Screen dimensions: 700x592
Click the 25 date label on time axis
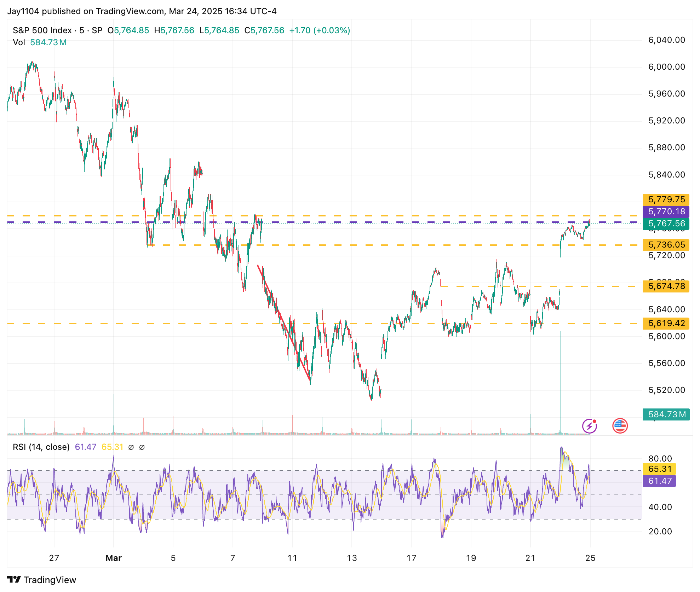(590, 558)
